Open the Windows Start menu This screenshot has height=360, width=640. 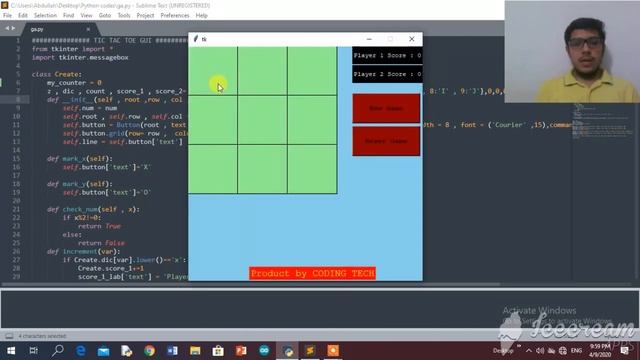tap(11, 351)
